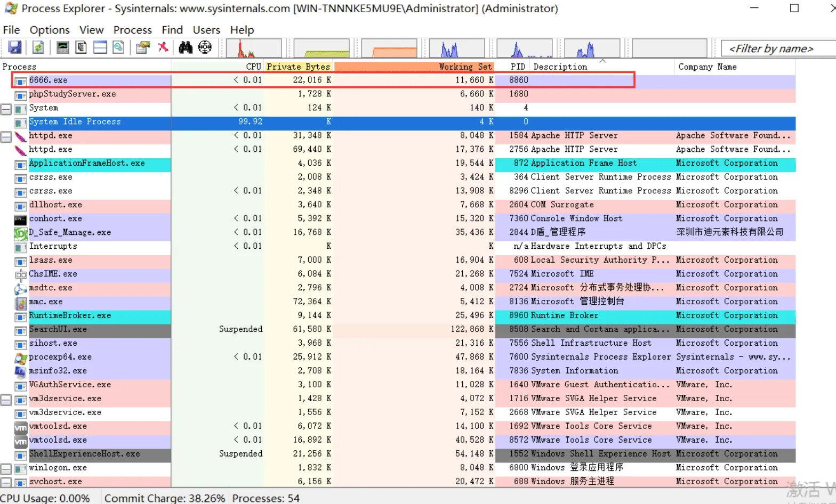Image resolution: width=836 pixels, height=504 pixels.
Task: Open the File menu
Action: [x=11, y=30]
